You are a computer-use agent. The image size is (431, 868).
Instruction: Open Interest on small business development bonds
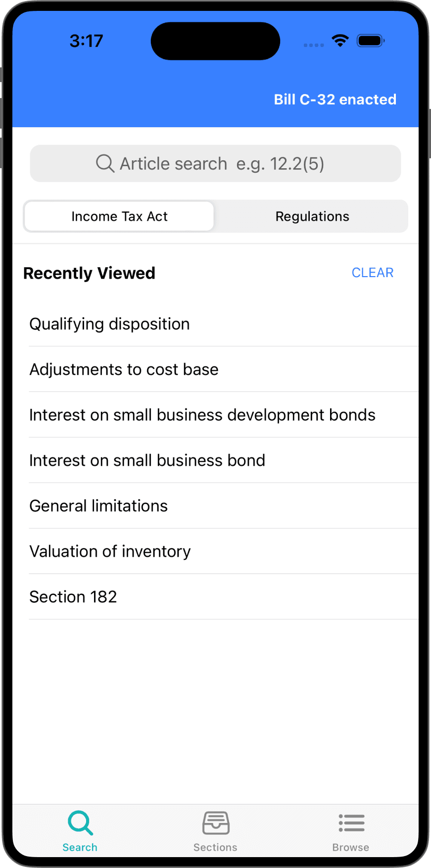[x=202, y=415]
